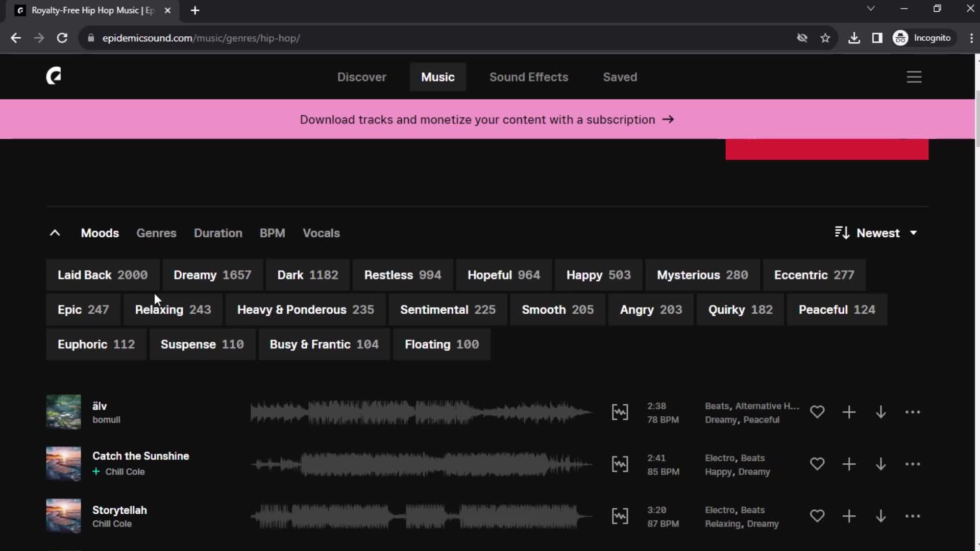This screenshot has height=551, width=980.
Task: Find similar segments for älv track
Action: point(620,412)
